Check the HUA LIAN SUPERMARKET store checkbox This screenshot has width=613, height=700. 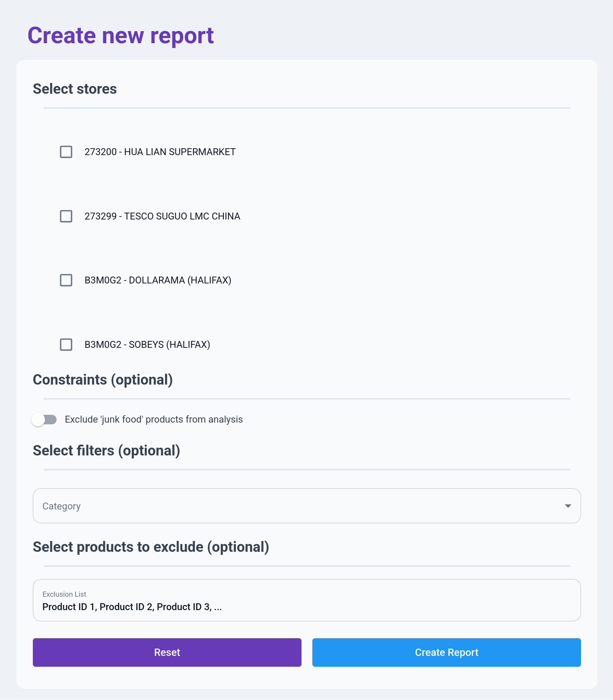click(66, 152)
